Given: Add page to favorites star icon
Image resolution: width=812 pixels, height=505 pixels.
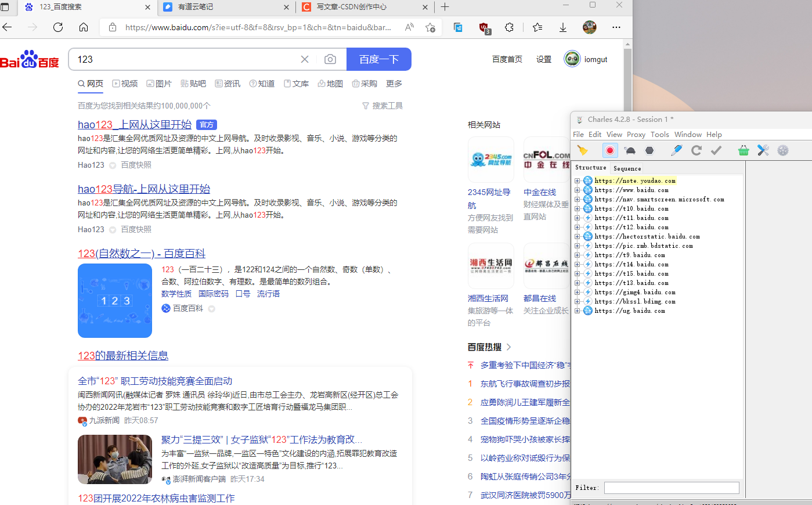Looking at the screenshot, I should (x=430, y=27).
